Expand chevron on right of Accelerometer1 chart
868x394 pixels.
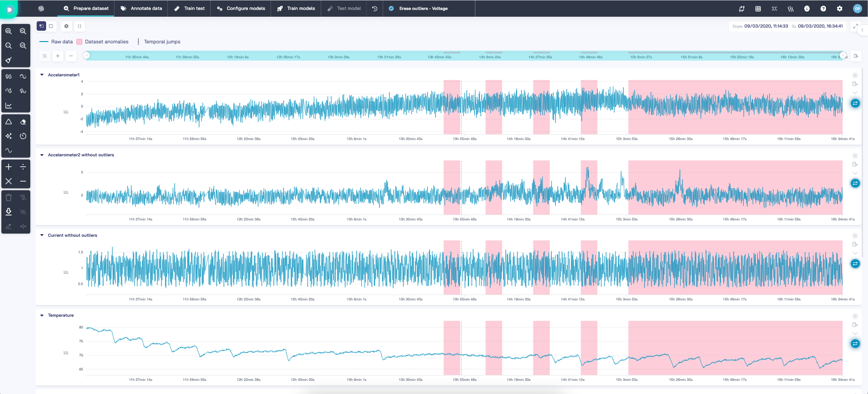855,93
